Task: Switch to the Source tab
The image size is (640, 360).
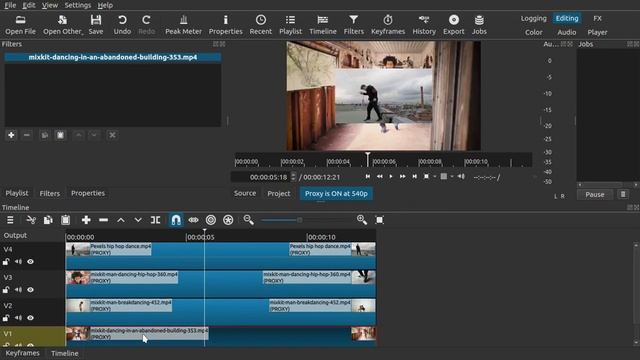Action: pos(245,193)
